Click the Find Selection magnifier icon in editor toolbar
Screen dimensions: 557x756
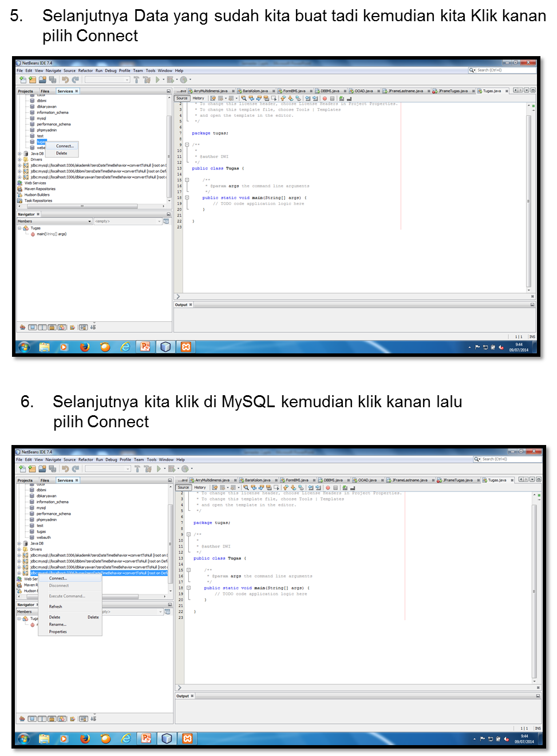click(243, 98)
